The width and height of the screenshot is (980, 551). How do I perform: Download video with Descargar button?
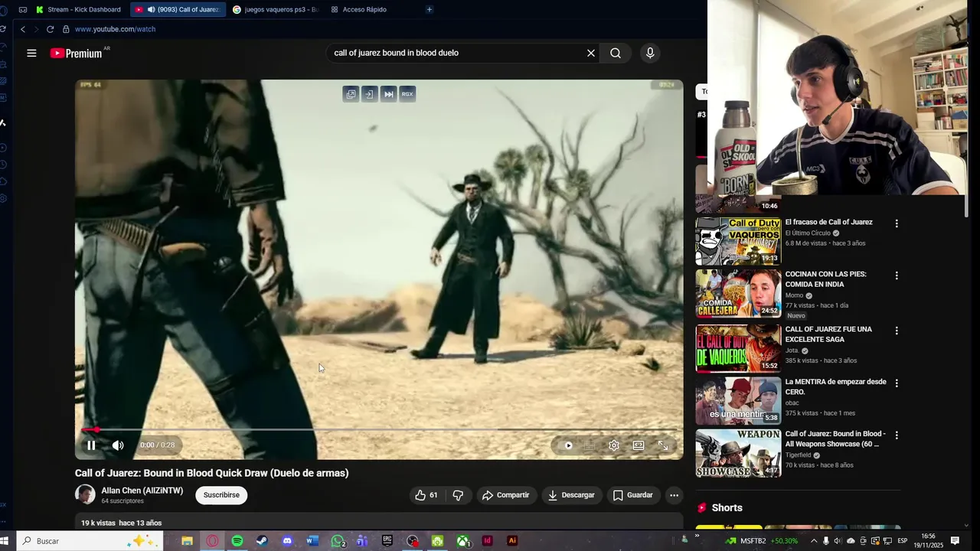[x=571, y=495]
